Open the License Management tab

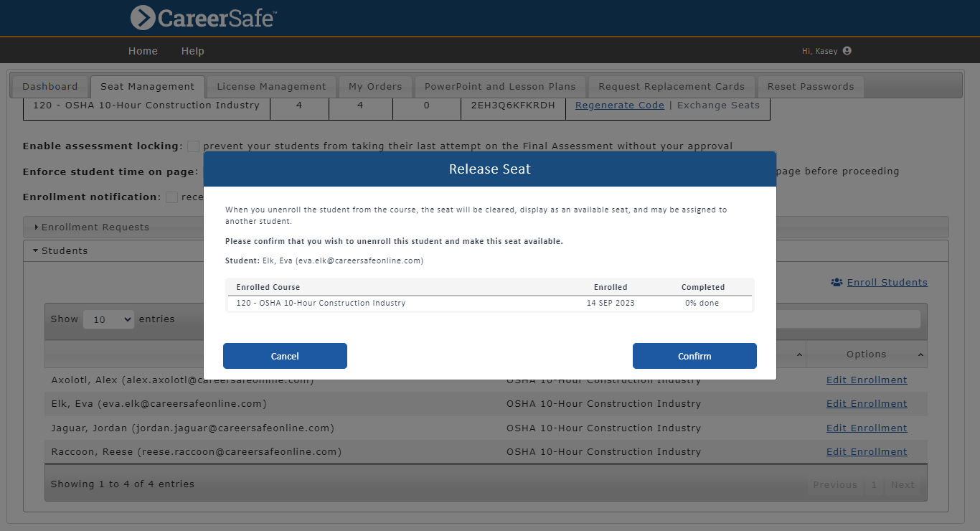271,85
